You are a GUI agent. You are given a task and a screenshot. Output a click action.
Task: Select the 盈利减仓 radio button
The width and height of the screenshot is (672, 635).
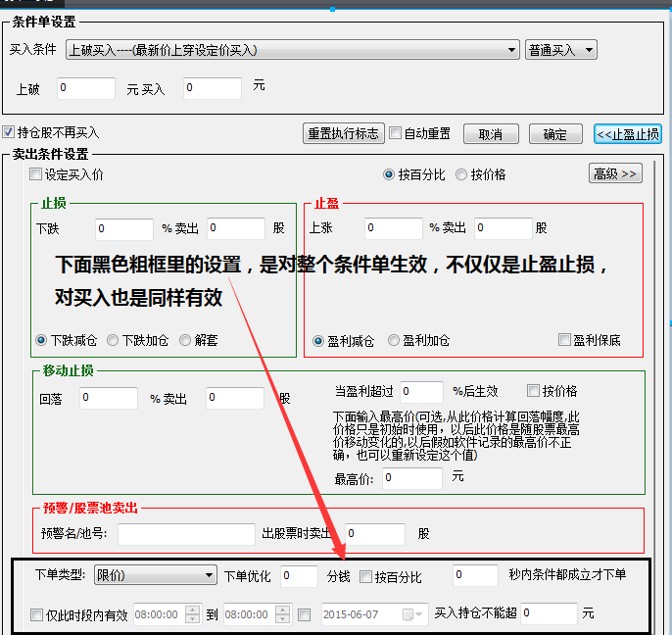click(x=318, y=341)
